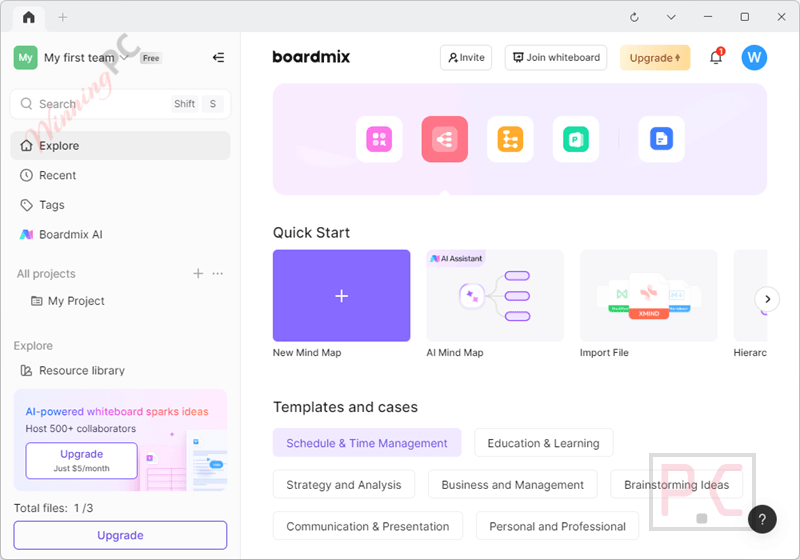The image size is (800, 560).
Task: Open the help question mark button
Action: 762,519
